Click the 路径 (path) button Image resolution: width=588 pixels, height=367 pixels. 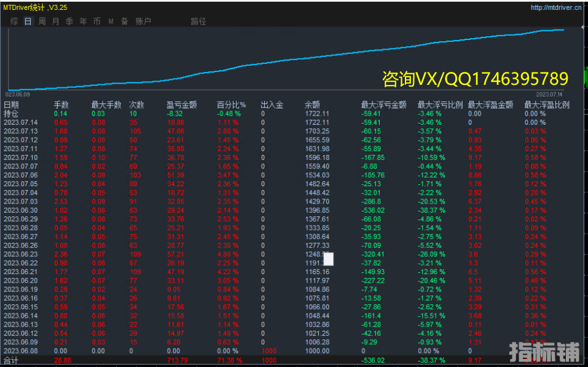(x=198, y=22)
